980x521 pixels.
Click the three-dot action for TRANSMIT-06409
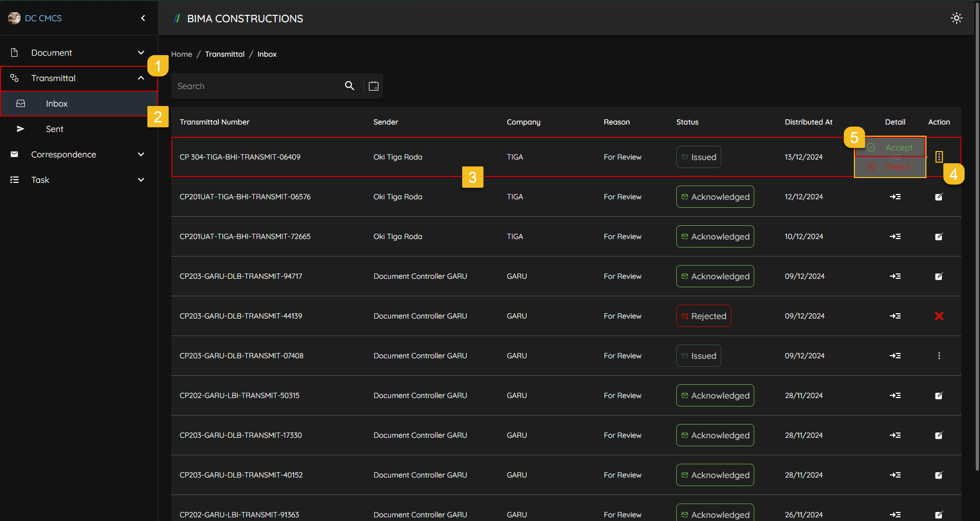939,157
